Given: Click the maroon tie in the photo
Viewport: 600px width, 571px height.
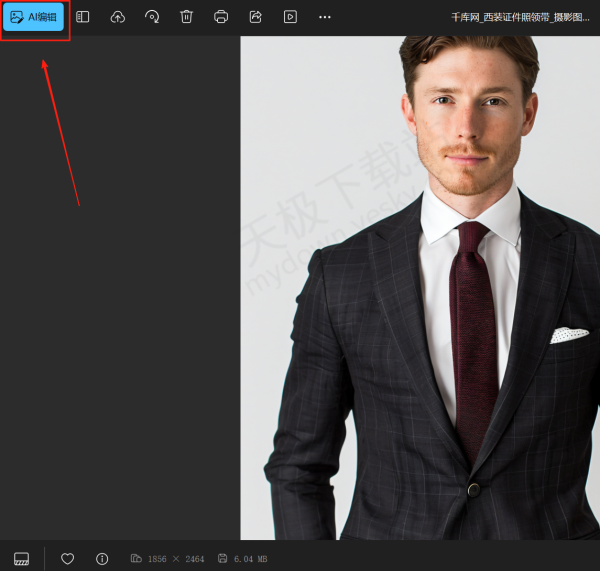Looking at the screenshot, I should pos(473,330).
